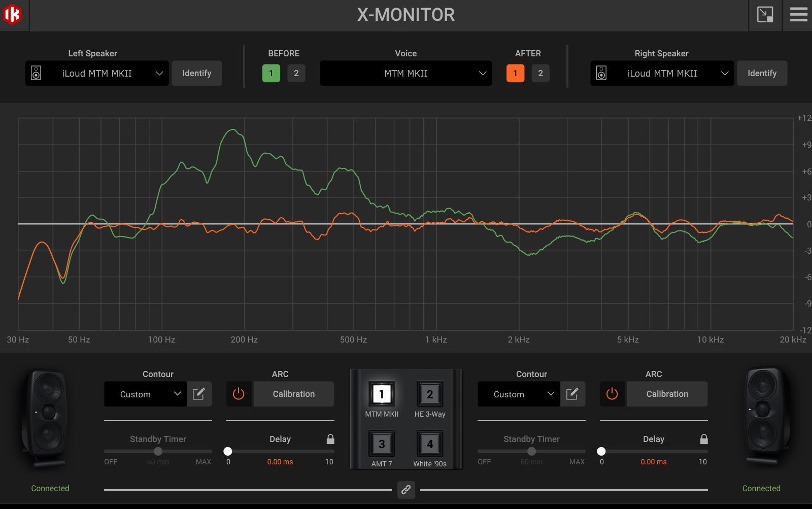Image resolution: width=812 pixels, height=509 pixels.
Task: Toggle the stereo link chain icon
Action: point(406,490)
